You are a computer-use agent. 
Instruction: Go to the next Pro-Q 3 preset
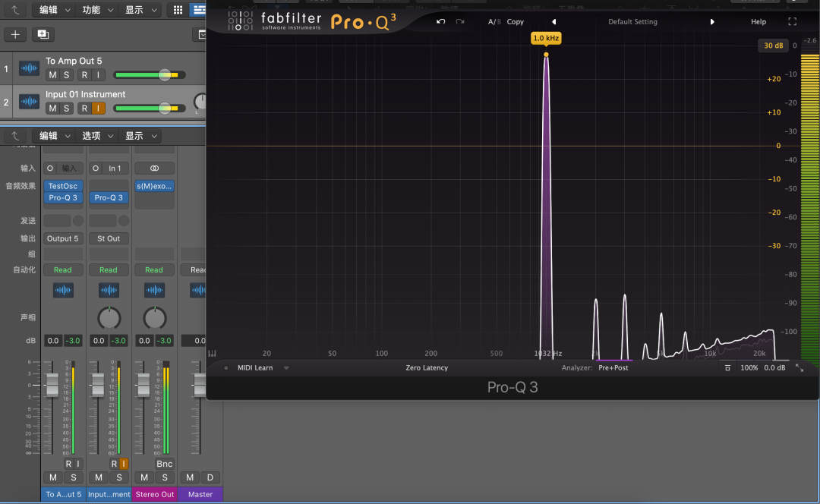(711, 22)
